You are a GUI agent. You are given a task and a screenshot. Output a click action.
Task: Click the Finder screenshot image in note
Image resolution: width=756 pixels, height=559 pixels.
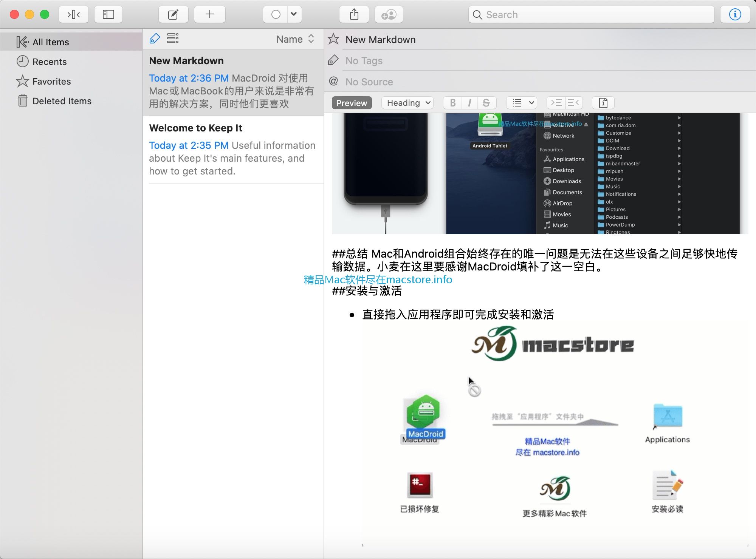coord(540,174)
